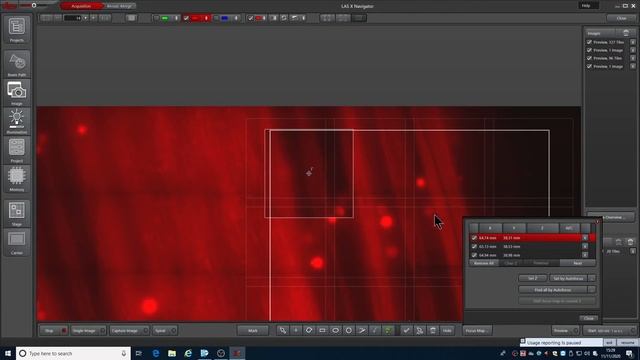The height and width of the screenshot is (360, 640).
Task: Click the Hide button in toolbar
Action: (x=447, y=330)
